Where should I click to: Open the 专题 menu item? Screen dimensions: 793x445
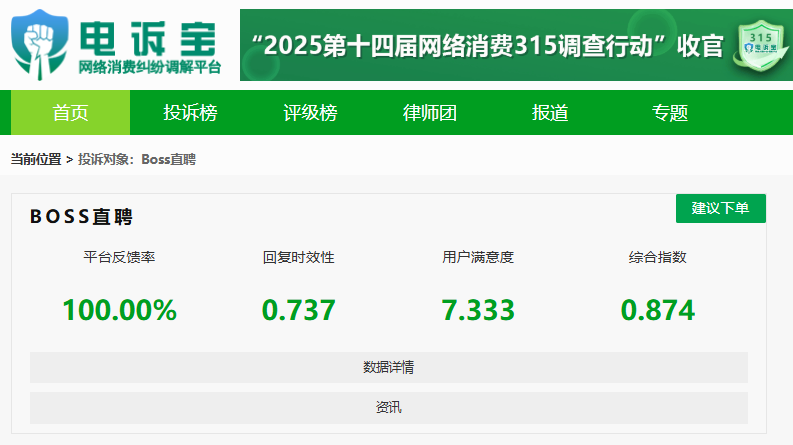coord(670,112)
